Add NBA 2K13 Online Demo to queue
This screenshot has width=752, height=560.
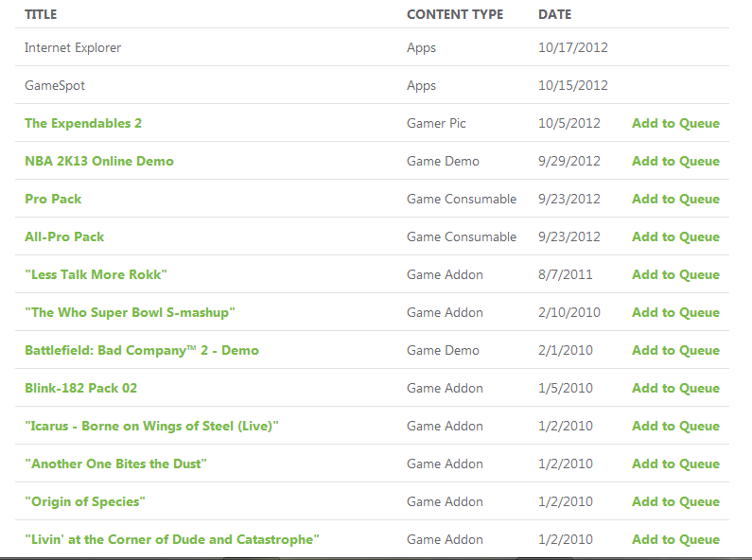click(x=675, y=161)
